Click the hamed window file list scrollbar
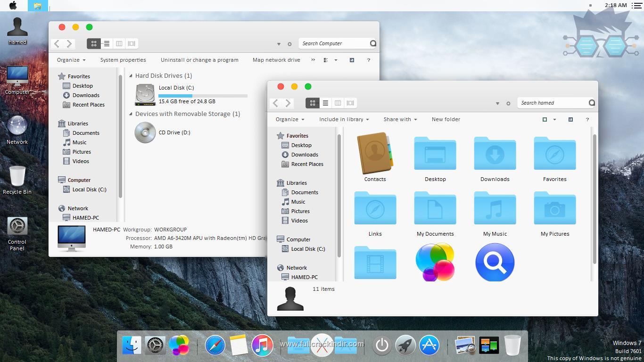 click(x=594, y=199)
